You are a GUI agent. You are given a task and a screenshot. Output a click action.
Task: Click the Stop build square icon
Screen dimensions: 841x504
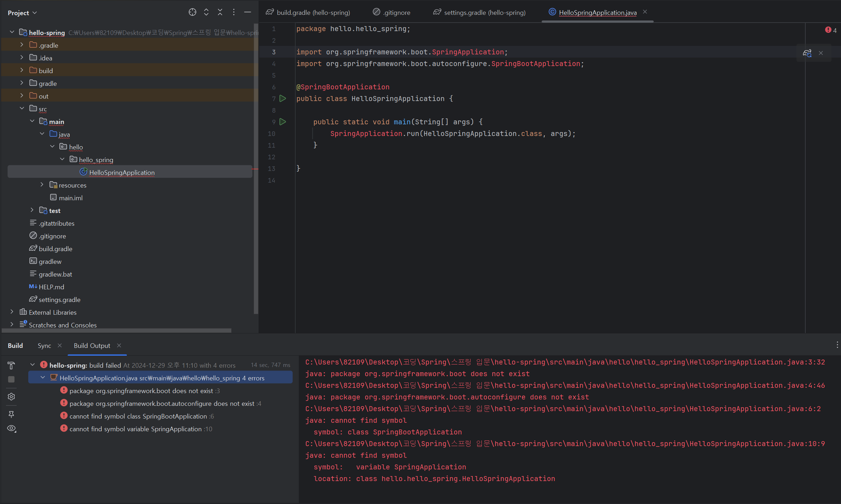pos(11,379)
